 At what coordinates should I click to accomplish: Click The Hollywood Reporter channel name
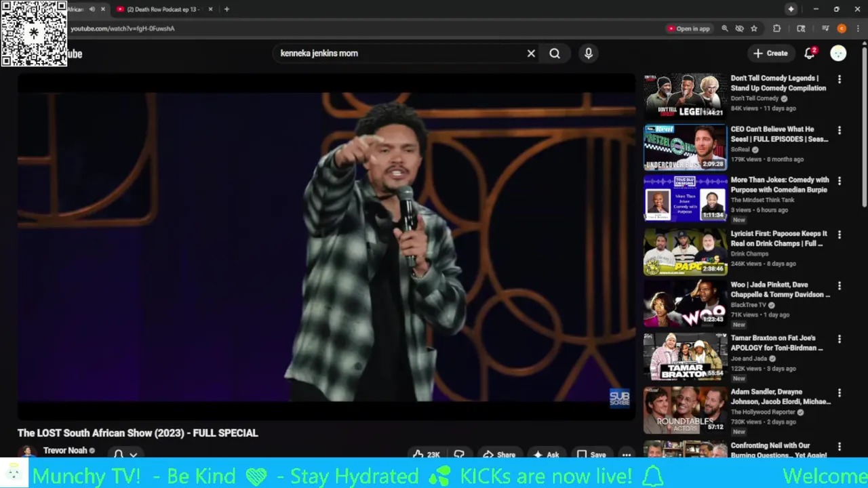(x=762, y=412)
